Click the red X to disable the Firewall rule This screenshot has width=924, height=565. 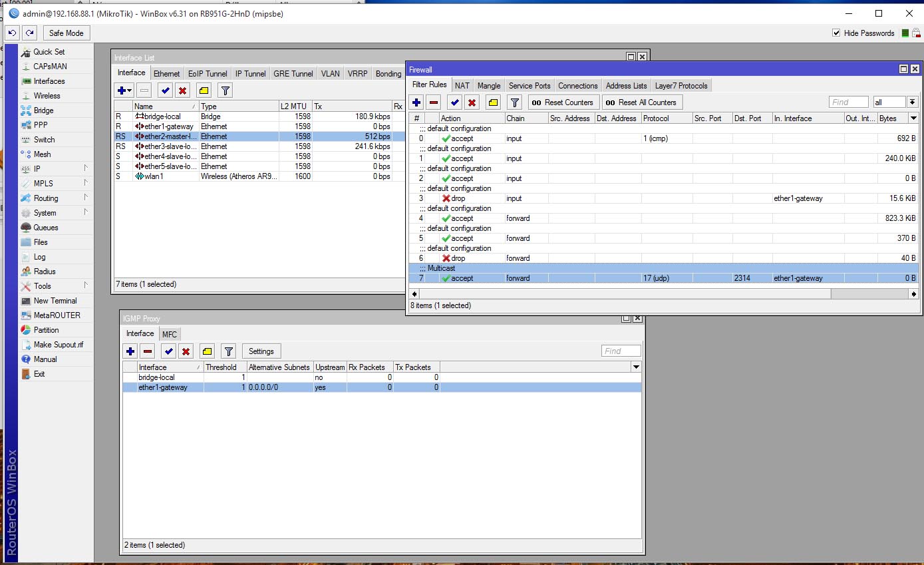[472, 102]
